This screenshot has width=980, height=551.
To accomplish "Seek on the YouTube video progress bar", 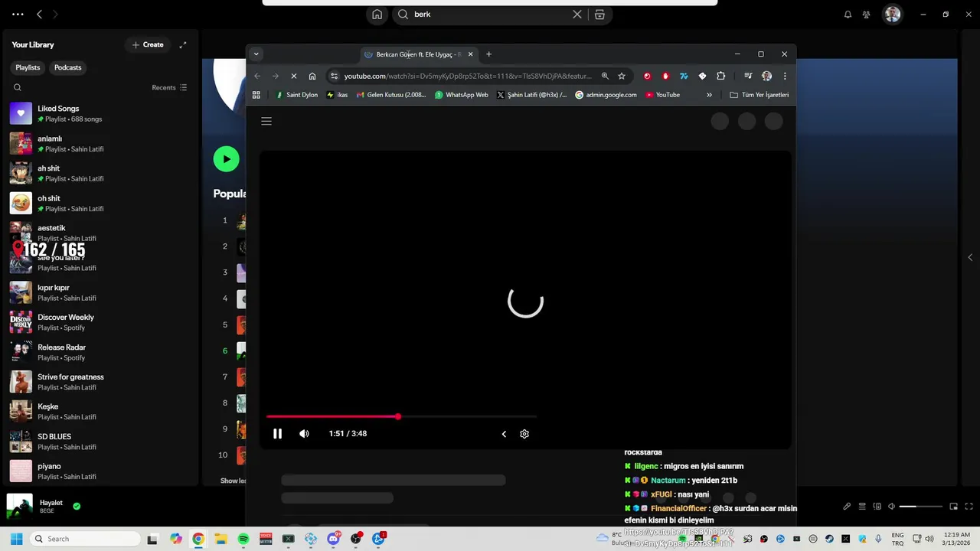I will 401,416.
